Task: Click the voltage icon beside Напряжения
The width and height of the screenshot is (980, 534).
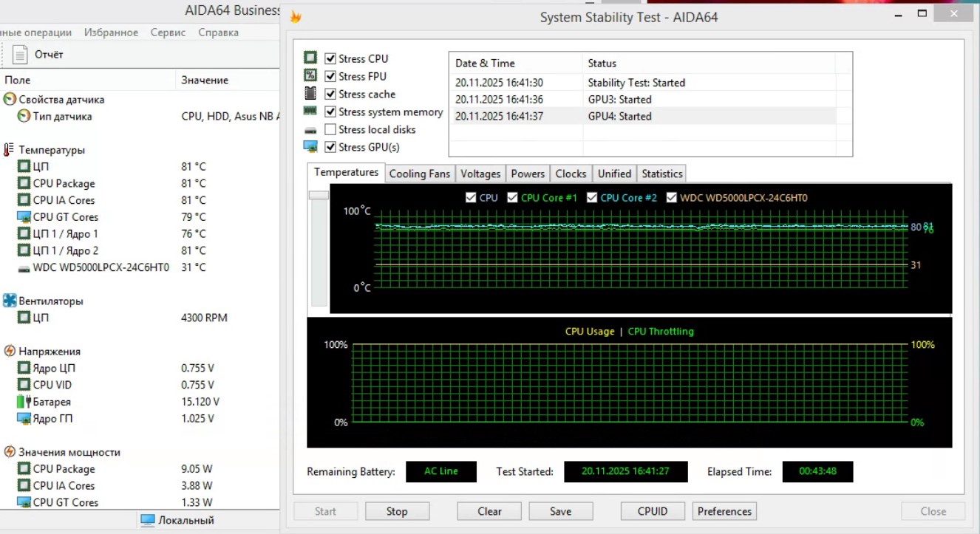Action: point(10,352)
